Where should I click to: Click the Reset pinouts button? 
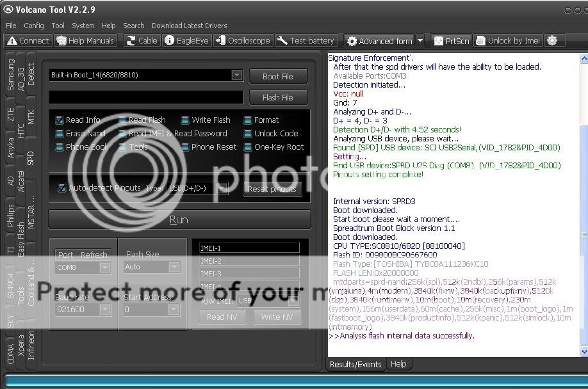[272, 189]
